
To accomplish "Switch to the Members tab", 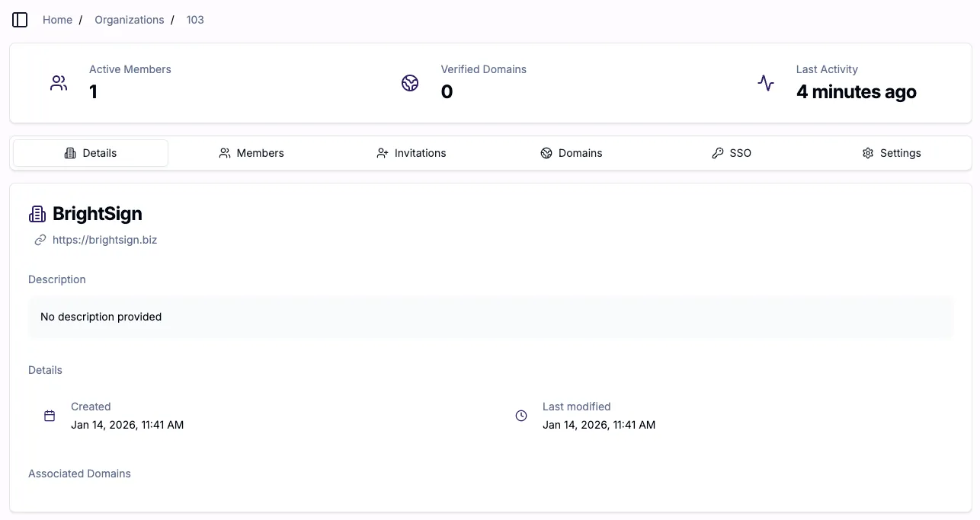I will click(x=251, y=153).
